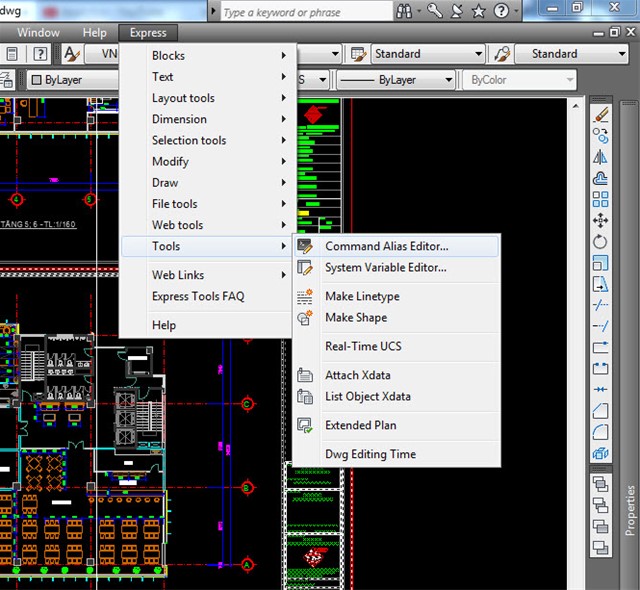Choose Make Shape
640x590 pixels.
[x=396, y=318]
